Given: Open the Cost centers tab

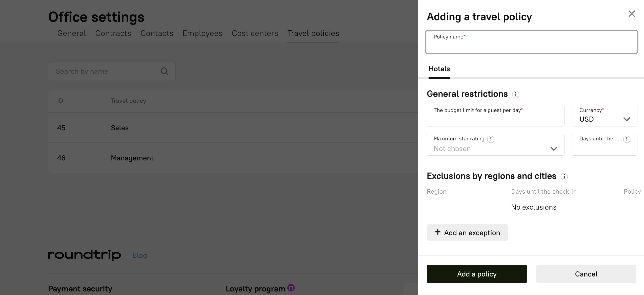Looking at the screenshot, I should 255,33.
